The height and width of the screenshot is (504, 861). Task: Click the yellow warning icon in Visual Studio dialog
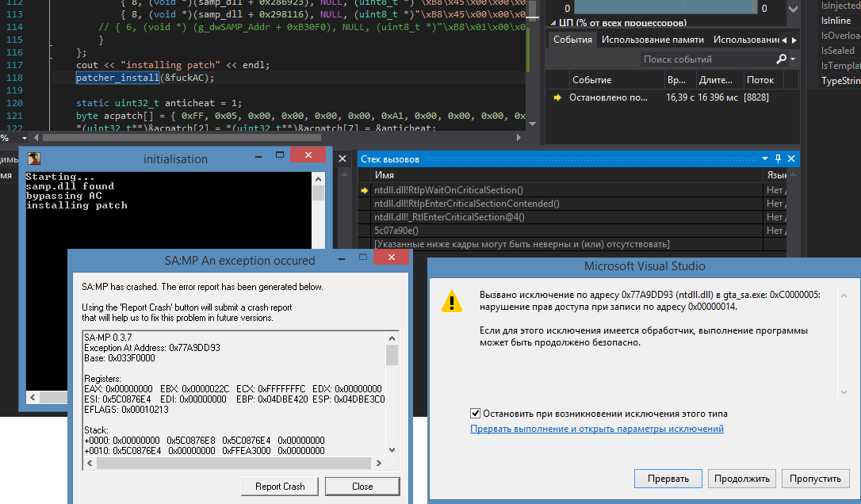coord(452,301)
